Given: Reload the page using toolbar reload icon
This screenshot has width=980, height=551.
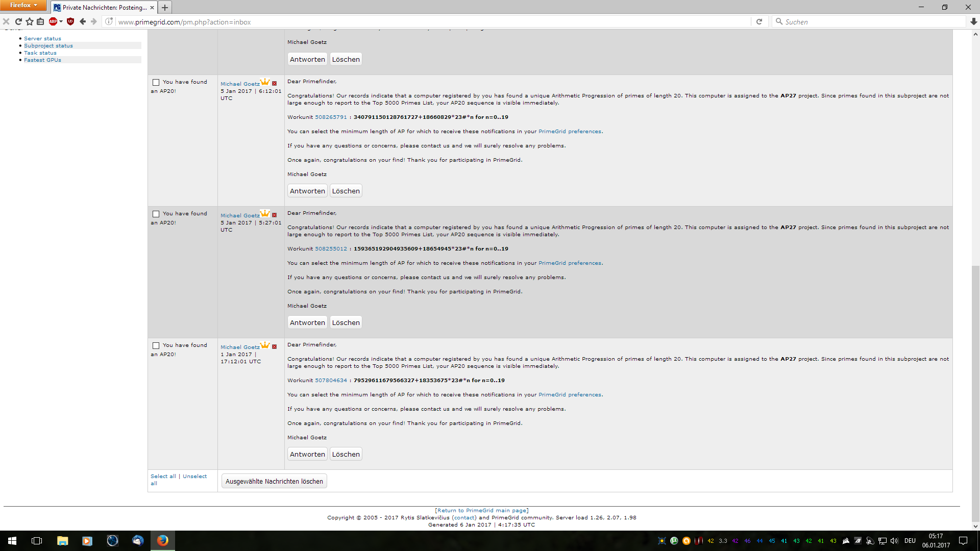Looking at the screenshot, I should click(x=18, y=21).
